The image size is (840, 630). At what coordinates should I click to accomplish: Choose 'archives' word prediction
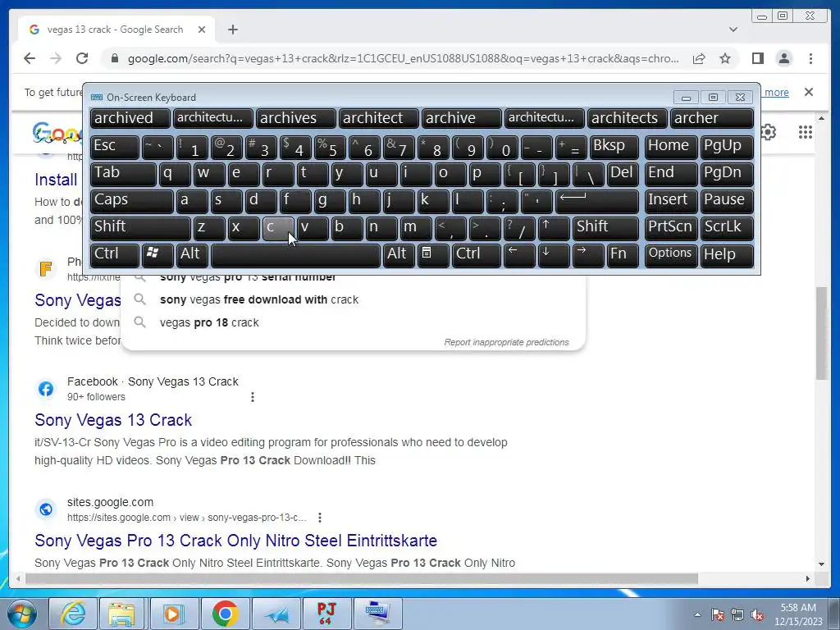tap(295, 118)
